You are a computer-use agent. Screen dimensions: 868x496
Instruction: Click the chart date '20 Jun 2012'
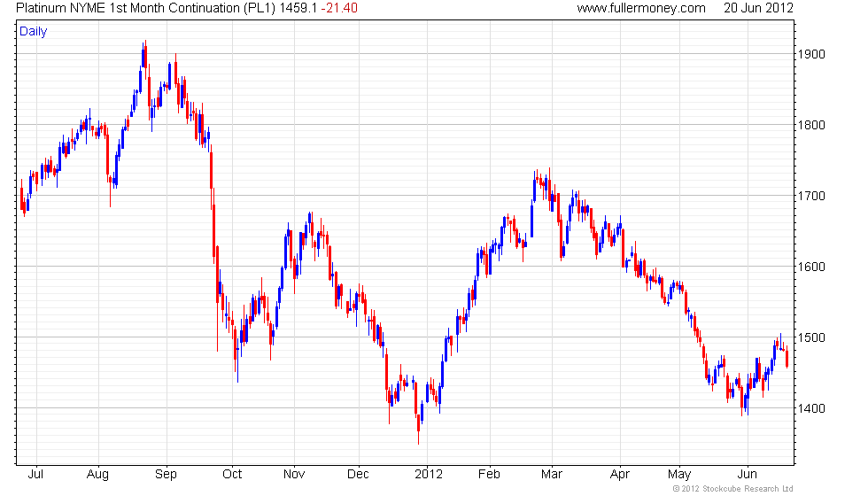758,8
